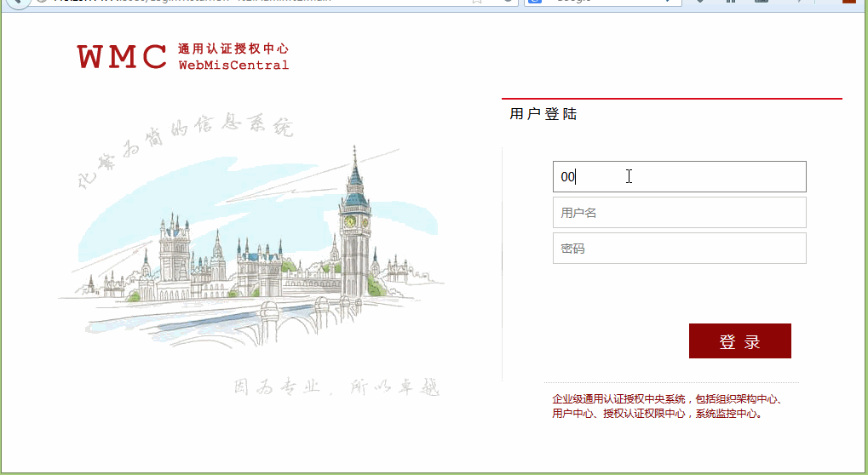
Task: Click the WebMisCentral subtitle text
Action: click(233, 66)
